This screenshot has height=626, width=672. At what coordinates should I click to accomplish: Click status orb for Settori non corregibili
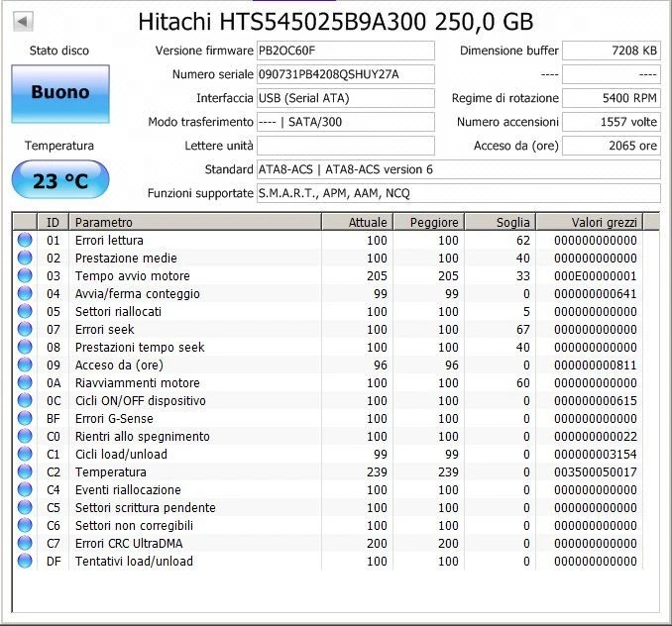25,525
